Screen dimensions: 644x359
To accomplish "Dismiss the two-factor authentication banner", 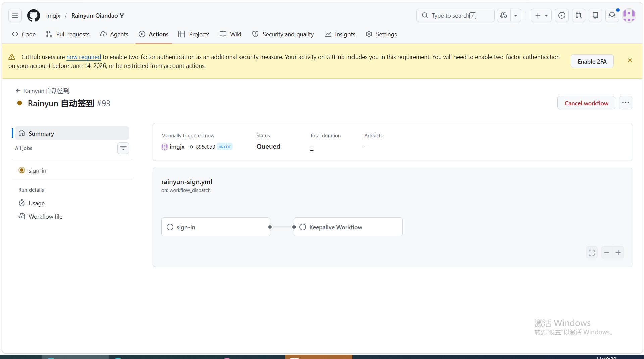I will [x=630, y=60].
